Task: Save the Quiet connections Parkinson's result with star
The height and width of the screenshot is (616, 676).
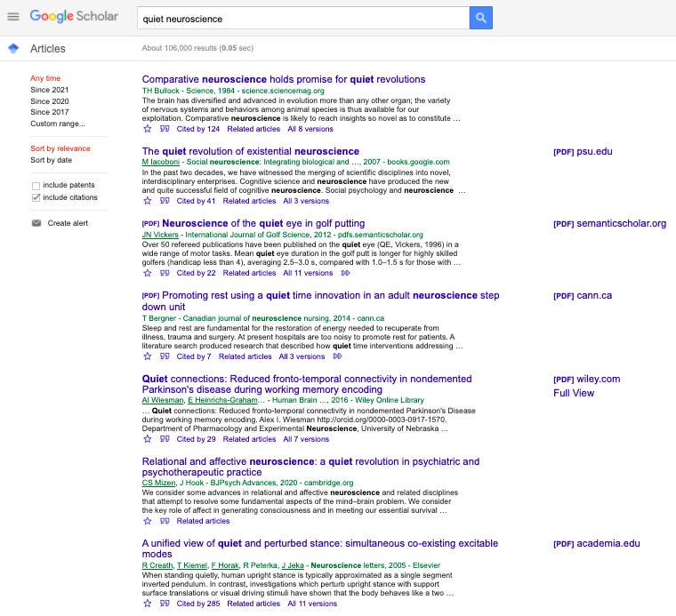Action: pyautogui.click(x=148, y=439)
